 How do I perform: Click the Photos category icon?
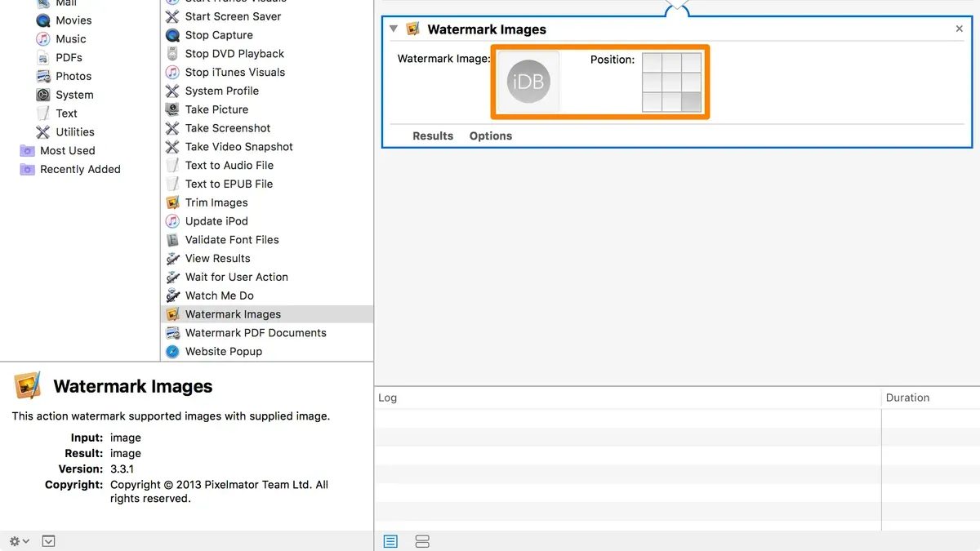43,76
